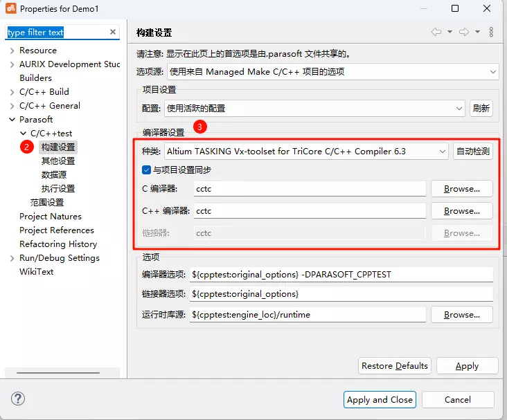Viewport: 507px width, 420px height.
Task: Click the 刷新 button
Action: (x=481, y=108)
